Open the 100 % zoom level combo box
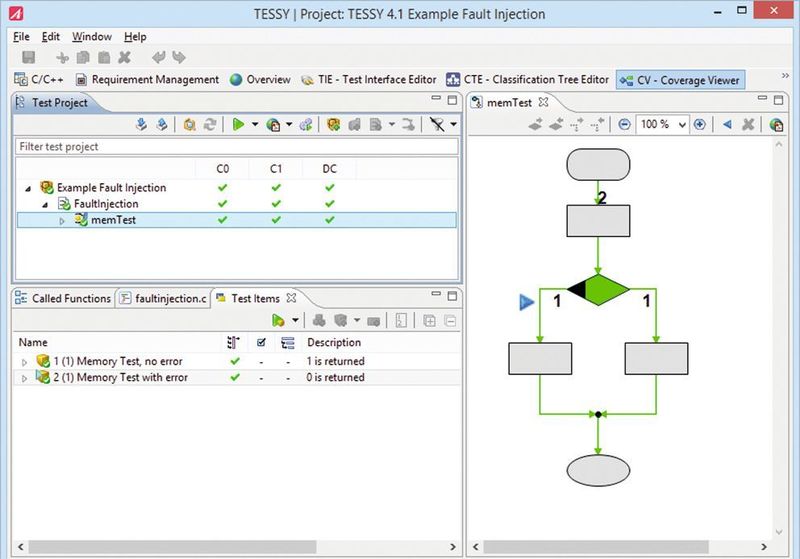The width and height of the screenshot is (800, 559). [x=662, y=124]
